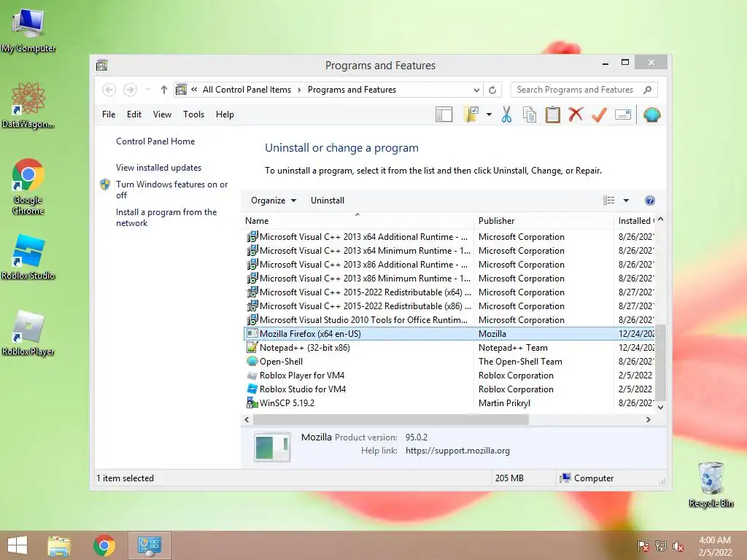Click the search magnifier icon

[x=648, y=90]
